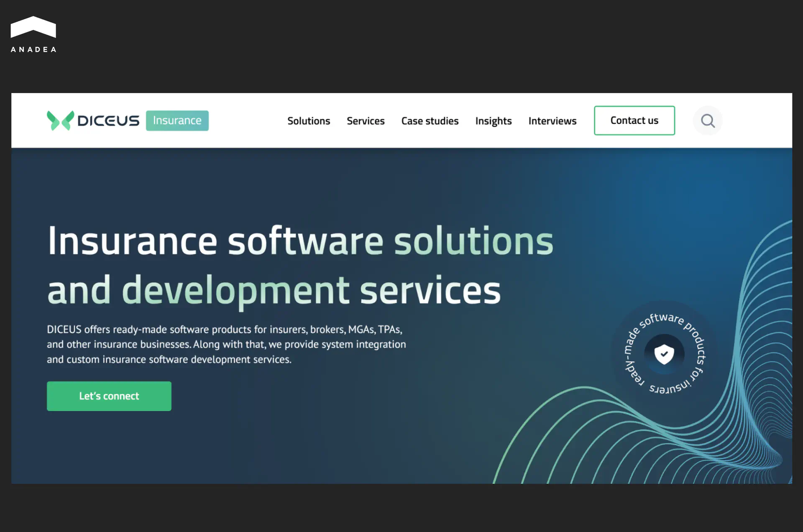
Task: Open the Insights nav item
Action: (494, 121)
